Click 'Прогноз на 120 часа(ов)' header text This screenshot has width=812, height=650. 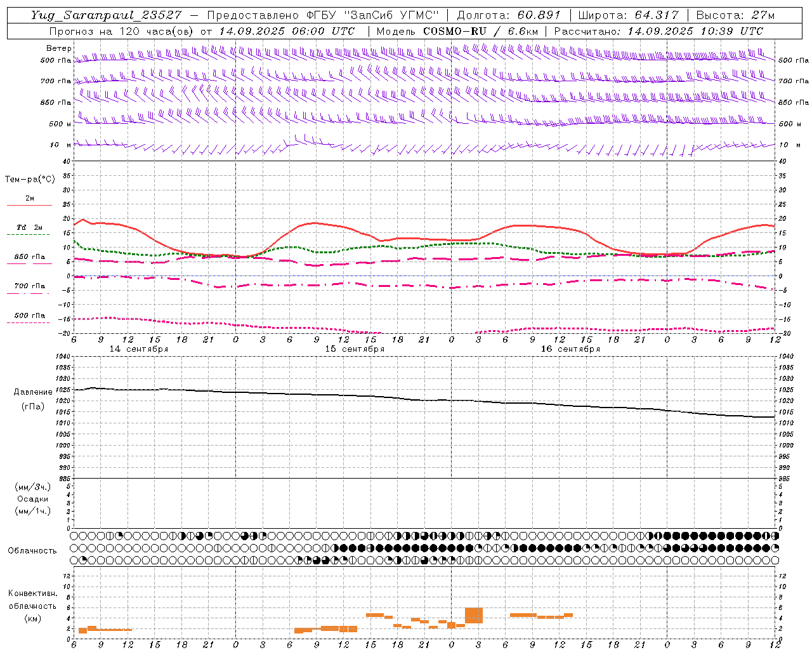coord(122,31)
